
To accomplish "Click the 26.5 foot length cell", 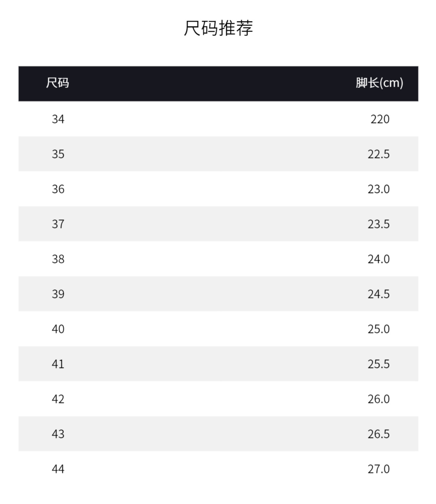I will pyautogui.click(x=378, y=434).
